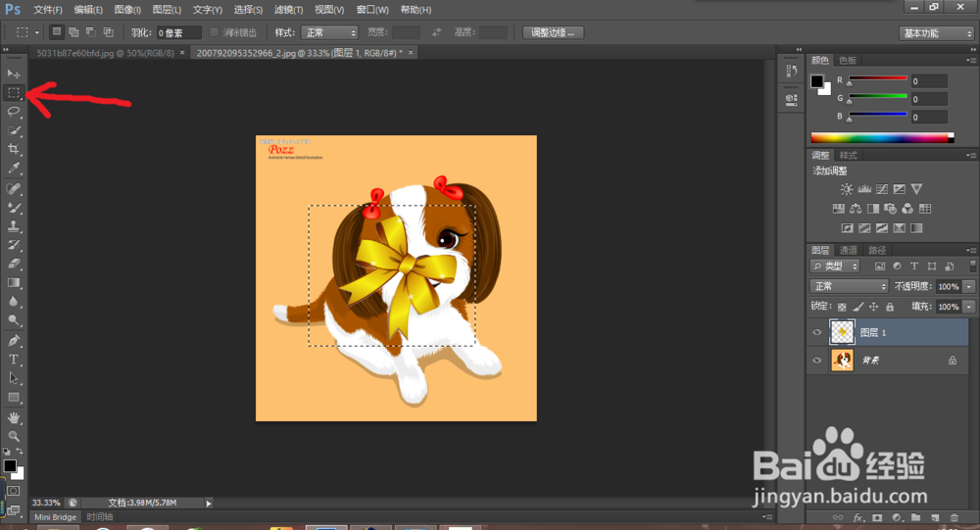Select the History Brush tool
This screenshot has height=530, width=980.
coord(13,244)
